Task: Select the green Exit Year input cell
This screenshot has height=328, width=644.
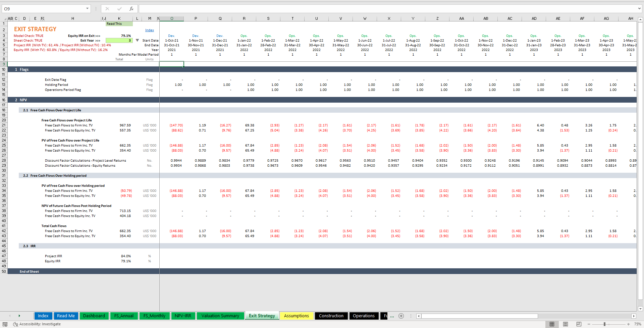Action: point(119,40)
